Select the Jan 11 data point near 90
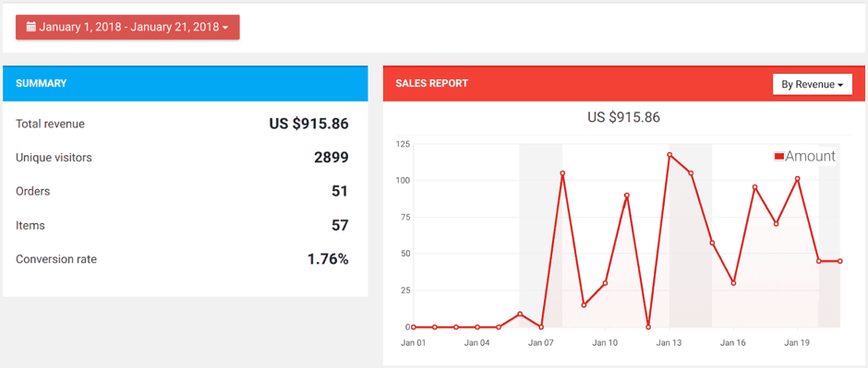This screenshot has width=868, height=368. coord(627,195)
